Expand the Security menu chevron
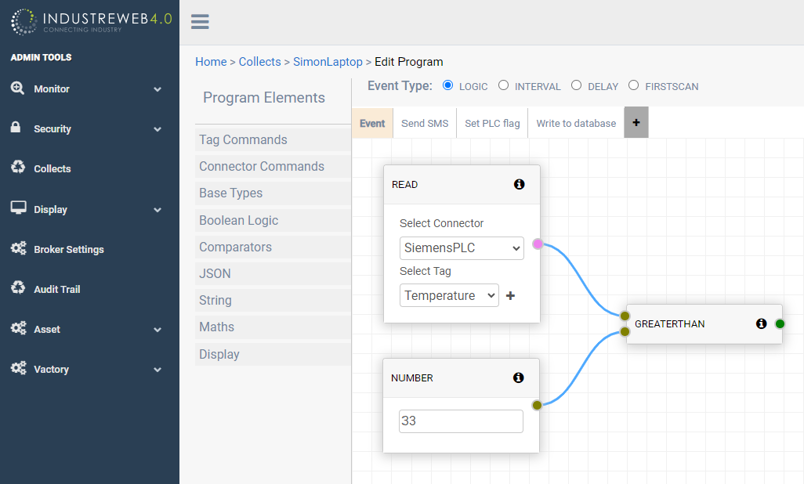This screenshot has height=484, width=804. [x=157, y=129]
